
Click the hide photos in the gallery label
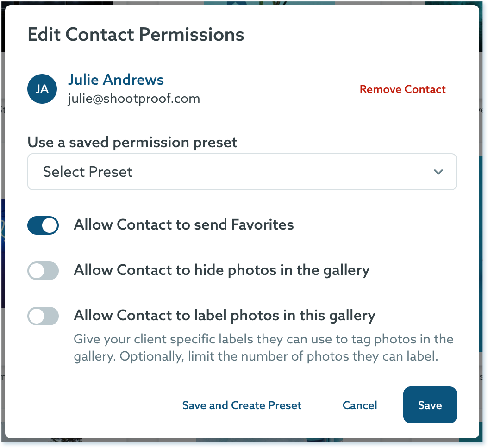(221, 270)
